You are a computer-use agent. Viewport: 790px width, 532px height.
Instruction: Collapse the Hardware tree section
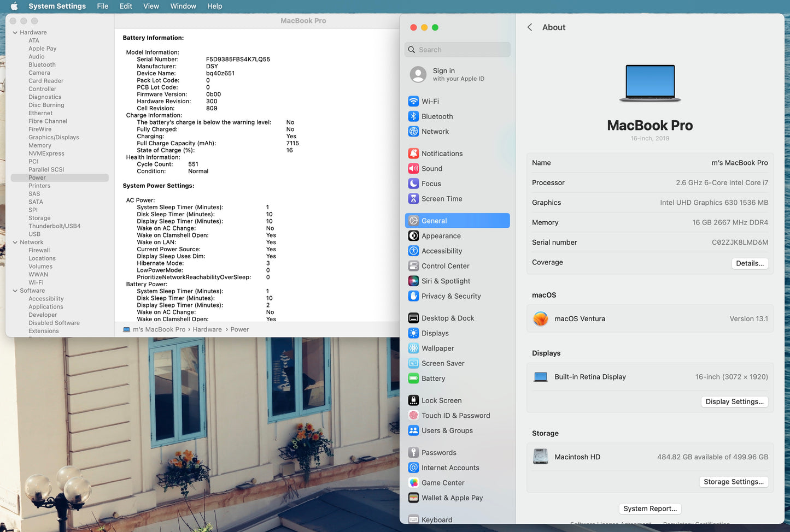(15, 33)
